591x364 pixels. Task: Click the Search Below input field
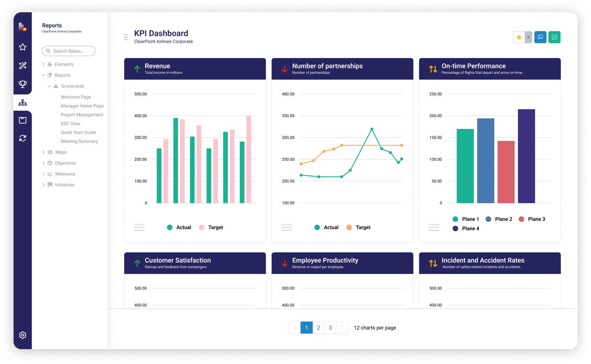69,51
